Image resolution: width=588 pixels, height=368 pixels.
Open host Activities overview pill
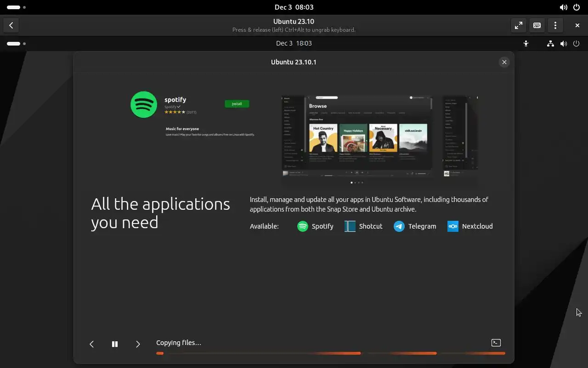pyautogui.click(x=17, y=7)
